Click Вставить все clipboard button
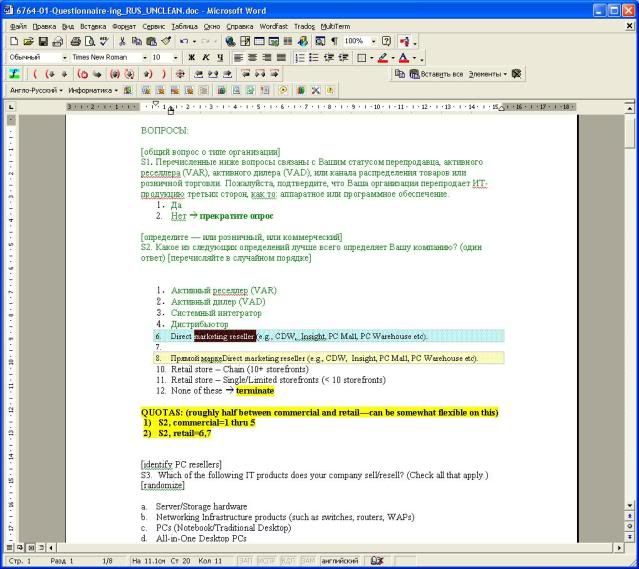The height and width of the screenshot is (569, 639). pos(436,74)
